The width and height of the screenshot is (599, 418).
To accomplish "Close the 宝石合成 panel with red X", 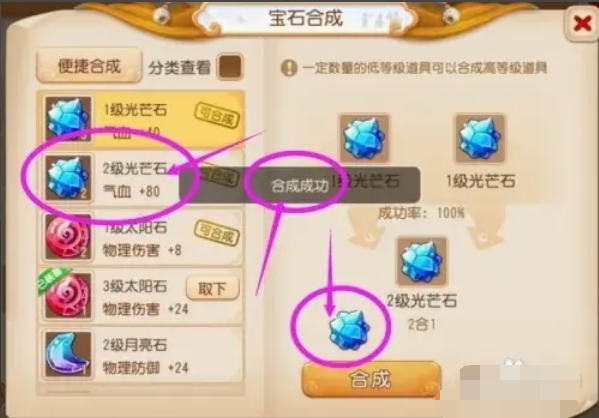I will (x=582, y=24).
